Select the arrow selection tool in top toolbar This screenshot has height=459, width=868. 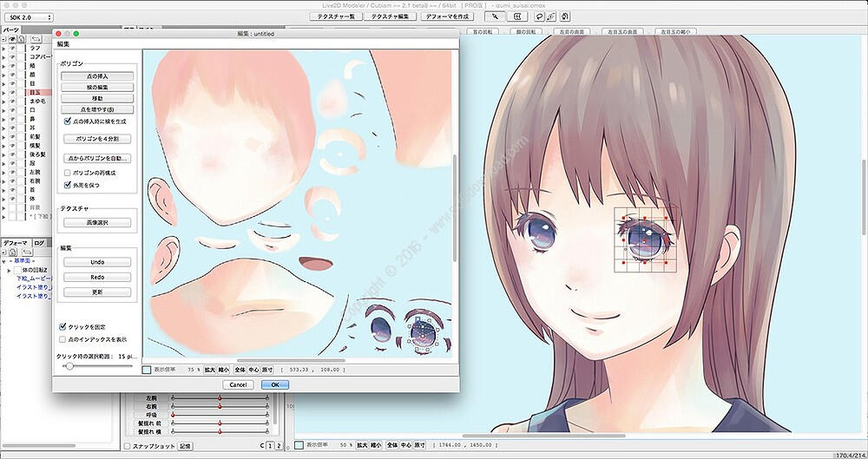pyautogui.click(x=495, y=16)
